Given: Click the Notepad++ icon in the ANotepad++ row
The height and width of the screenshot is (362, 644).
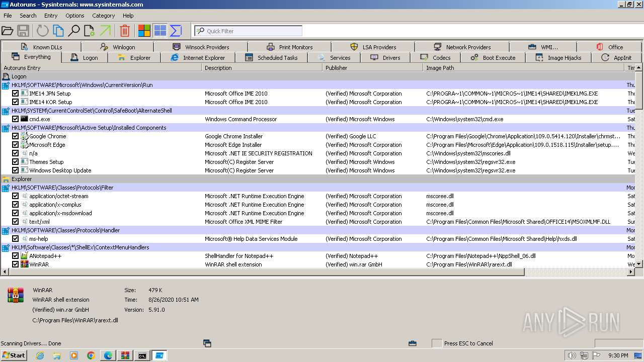Looking at the screenshot, I should (x=24, y=256).
